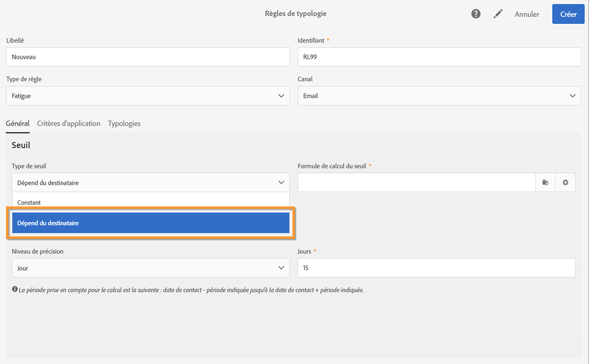Click the Formule de calcul du seuil field
Screen dimensions: 589x364
coord(417,182)
